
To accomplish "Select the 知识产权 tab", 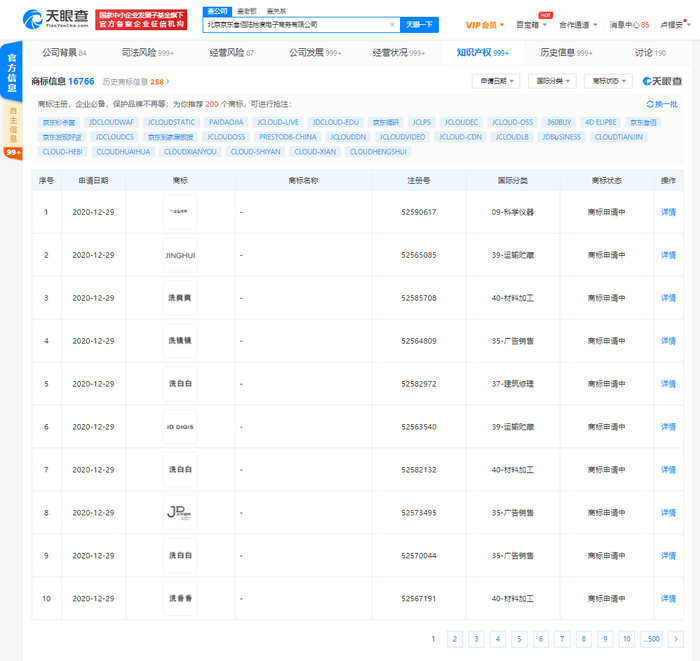I will point(483,53).
